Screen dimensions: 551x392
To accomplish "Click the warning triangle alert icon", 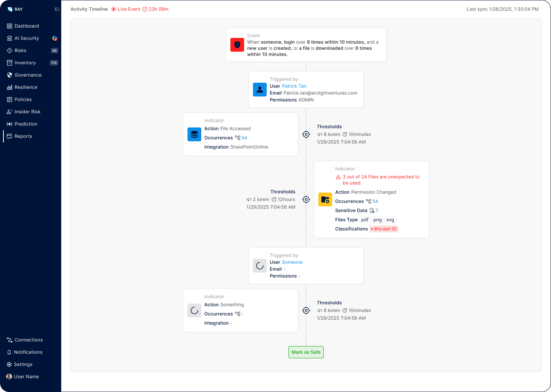I will [x=338, y=177].
